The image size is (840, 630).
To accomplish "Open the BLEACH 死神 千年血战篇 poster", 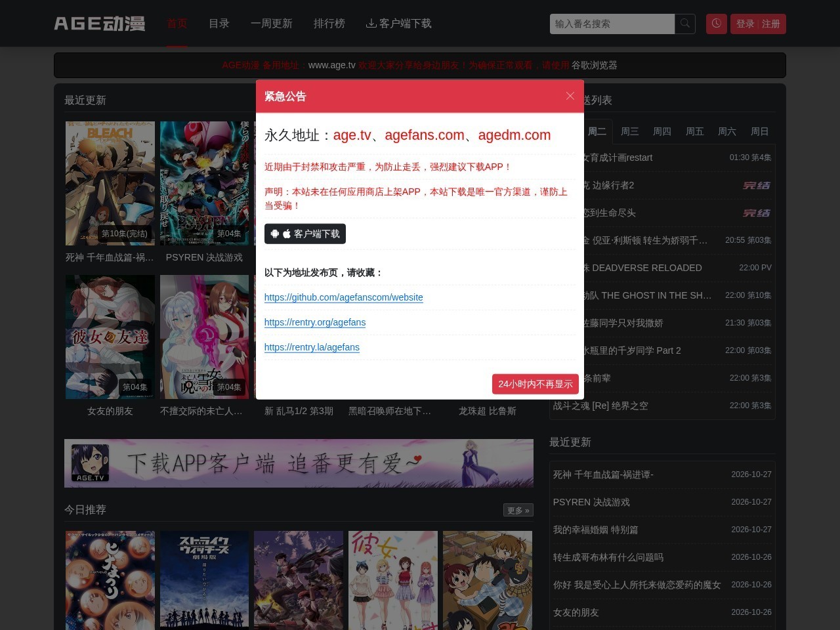I will [x=110, y=183].
